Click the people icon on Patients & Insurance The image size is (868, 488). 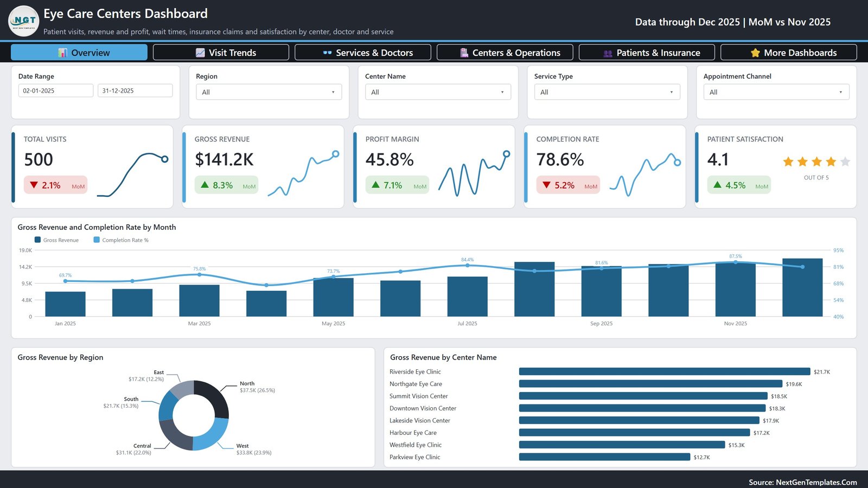(x=608, y=53)
